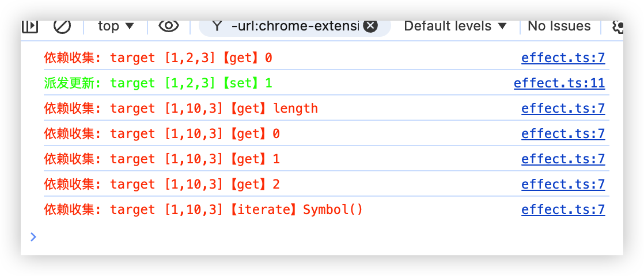This screenshot has width=644, height=276.
Task: Clear the console with the clear icon
Action: pyautogui.click(x=62, y=26)
